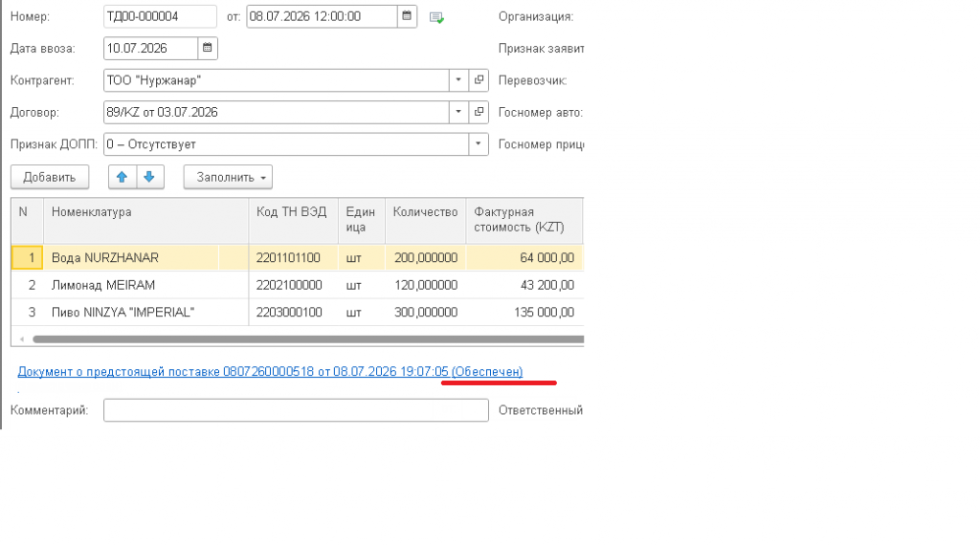Select row Вода NURZHANAR

[x=297, y=257]
